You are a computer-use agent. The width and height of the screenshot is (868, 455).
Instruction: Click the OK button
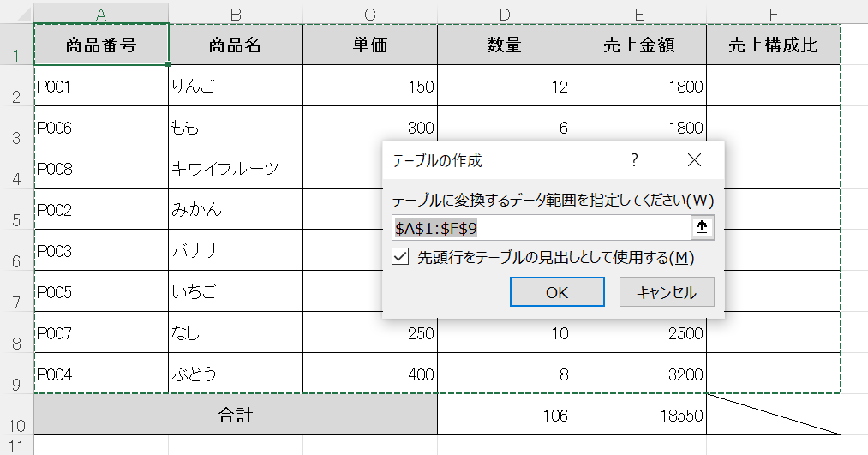557,292
